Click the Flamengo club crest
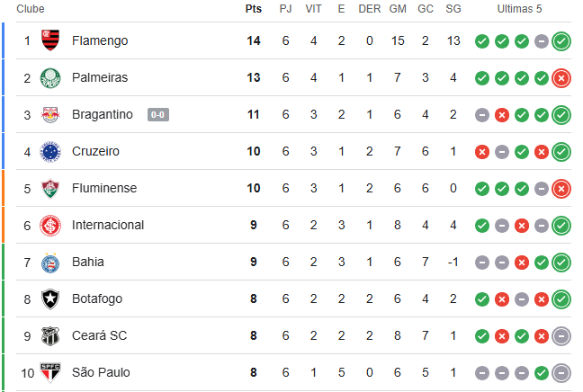 [50, 40]
